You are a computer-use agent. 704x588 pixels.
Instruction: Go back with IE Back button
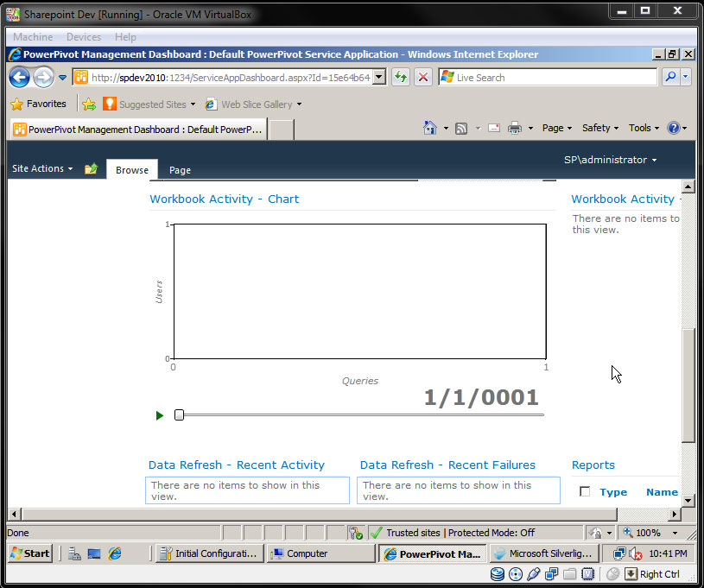pyautogui.click(x=19, y=77)
